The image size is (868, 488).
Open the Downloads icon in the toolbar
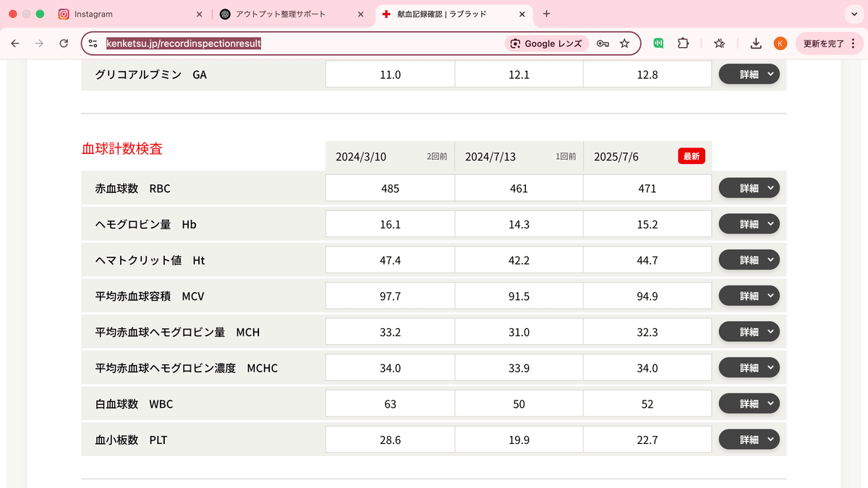(755, 43)
